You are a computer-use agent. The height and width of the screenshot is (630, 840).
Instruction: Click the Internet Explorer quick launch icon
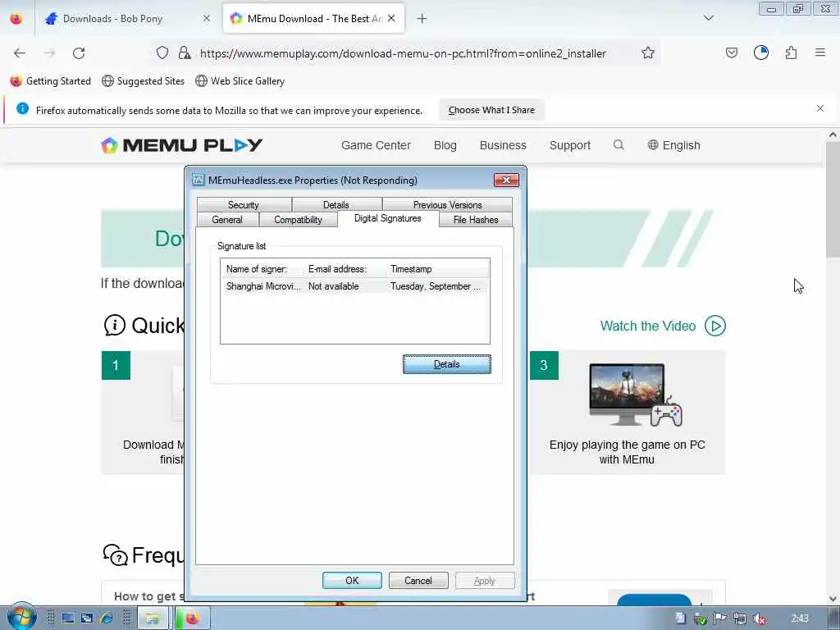pyautogui.click(x=107, y=619)
